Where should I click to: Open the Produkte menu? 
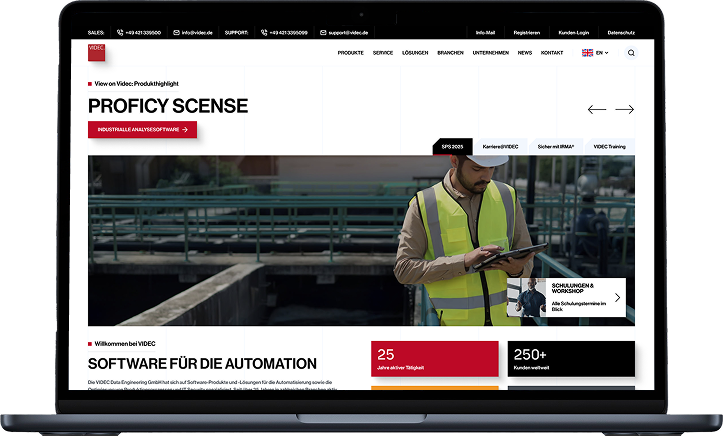pos(350,53)
